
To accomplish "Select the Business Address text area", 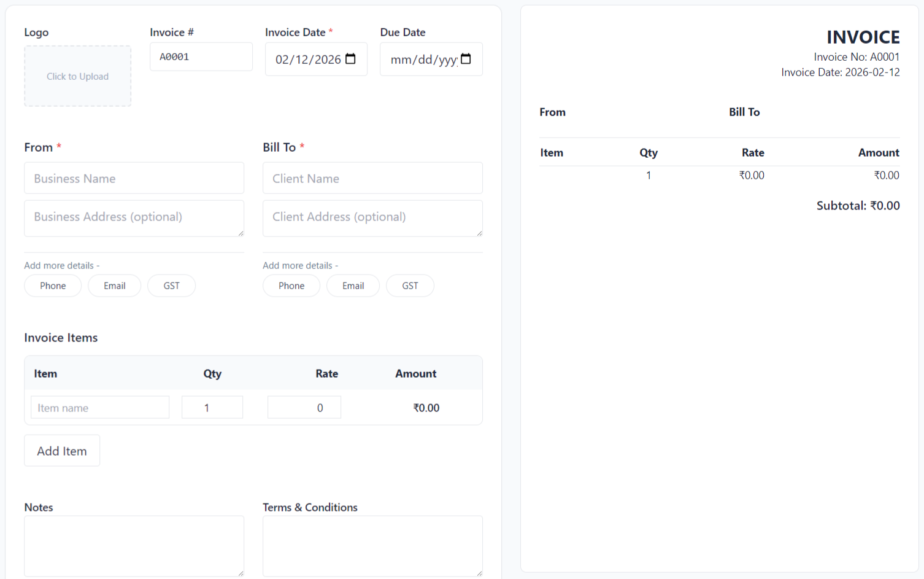I will pos(134,218).
